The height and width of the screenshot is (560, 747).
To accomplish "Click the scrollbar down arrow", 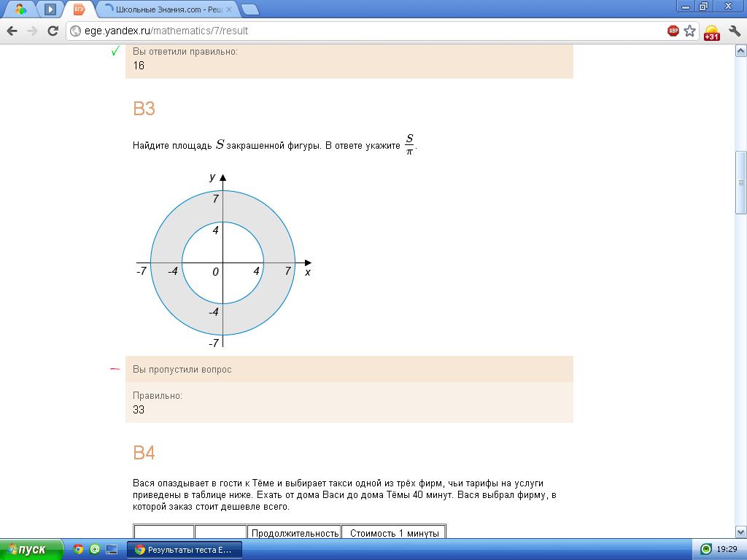I will [741, 532].
